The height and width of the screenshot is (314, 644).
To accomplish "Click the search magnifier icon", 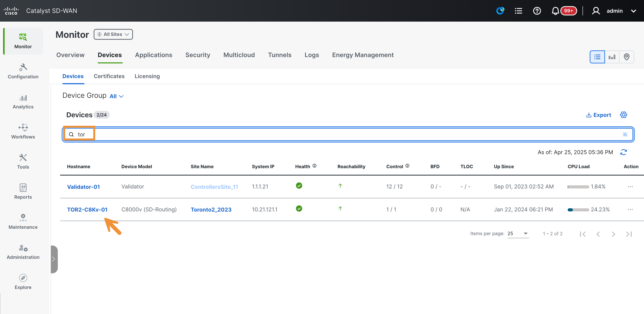I will point(71,134).
